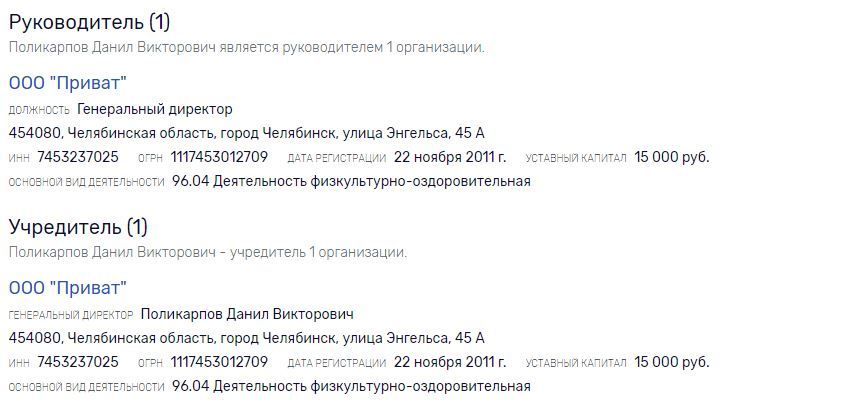Select ИНН 7453237025 in Учредитель section
This screenshot has height=411, width=866.
point(78,362)
